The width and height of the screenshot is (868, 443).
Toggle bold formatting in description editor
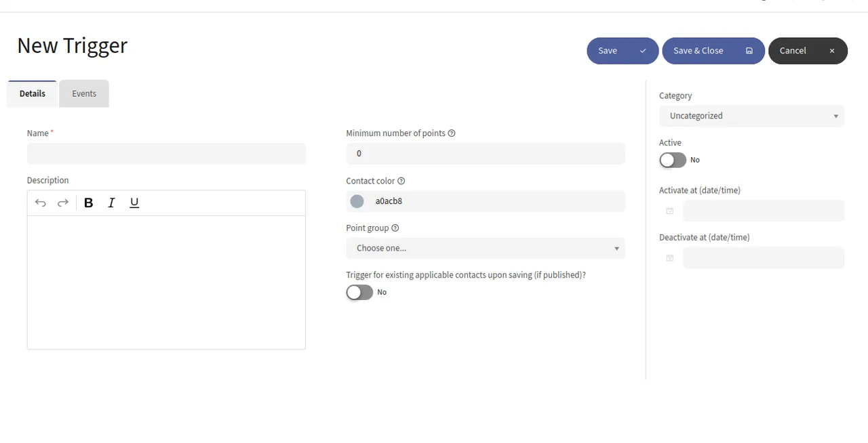pyautogui.click(x=89, y=203)
